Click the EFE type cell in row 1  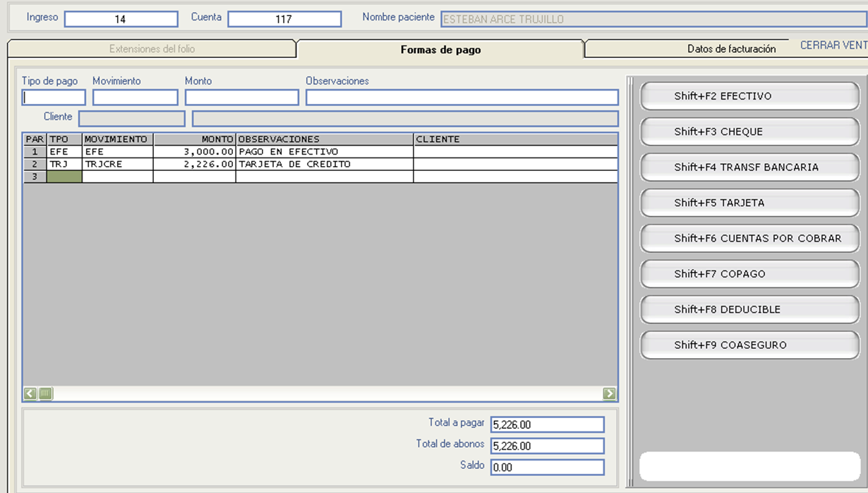pyautogui.click(x=65, y=152)
